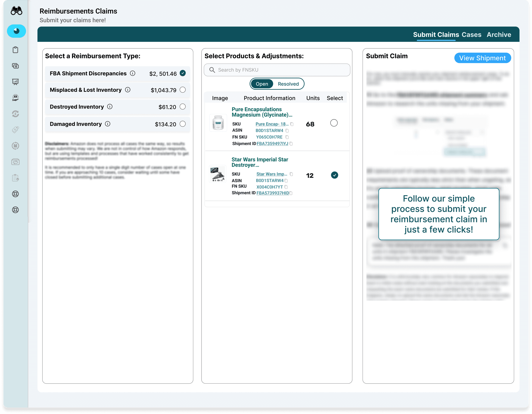The height and width of the screenshot is (414, 532).
Task: Copy the FN SKU Y065C0H7RE
Action: click(x=287, y=137)
